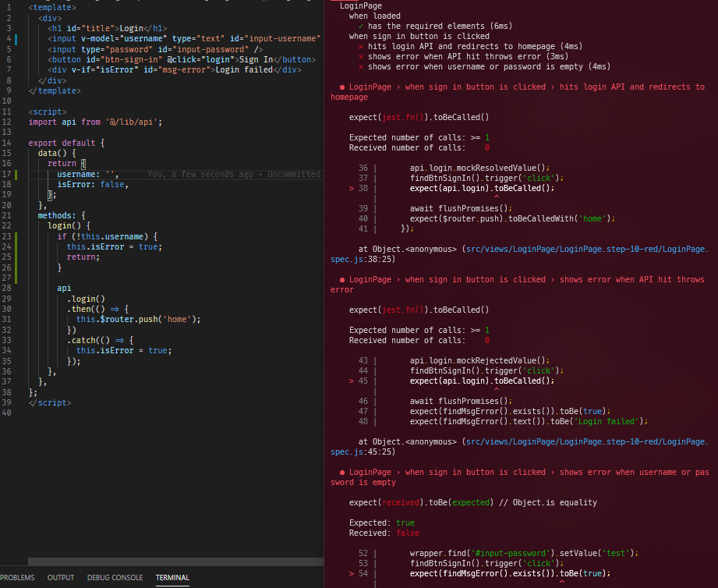This screenshot has width=718, height=588.
Task: Click the input v-model="username" line
Action: pos(184,38)
